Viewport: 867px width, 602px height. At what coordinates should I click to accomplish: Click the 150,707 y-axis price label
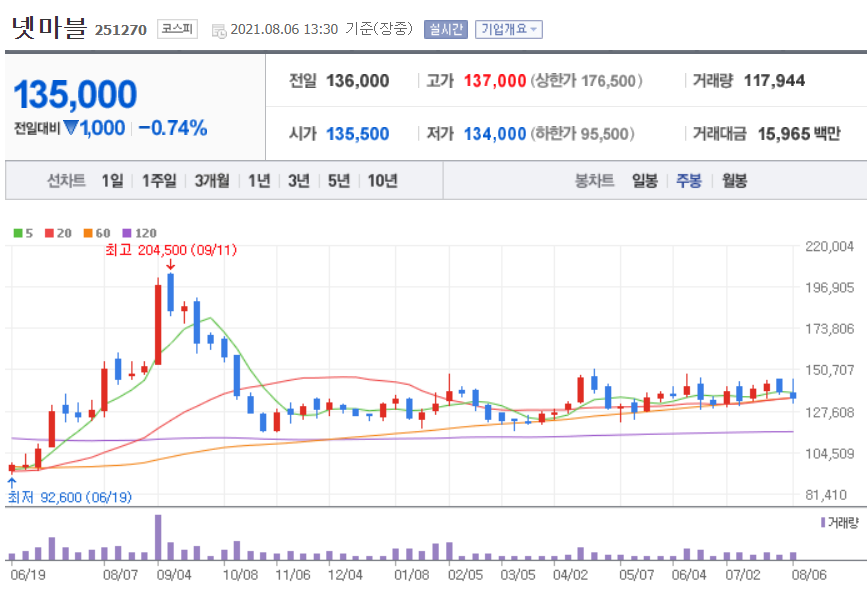829,370
